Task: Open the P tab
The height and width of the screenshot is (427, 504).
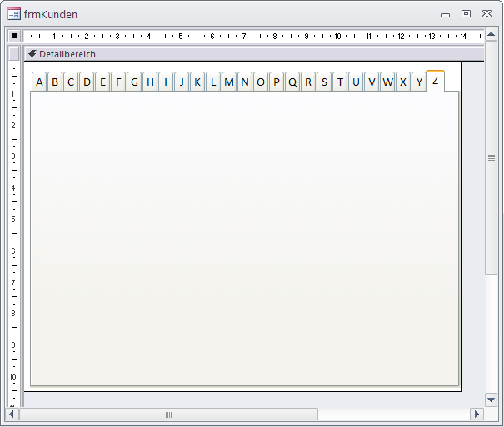Action: click(x=277, y=82)
